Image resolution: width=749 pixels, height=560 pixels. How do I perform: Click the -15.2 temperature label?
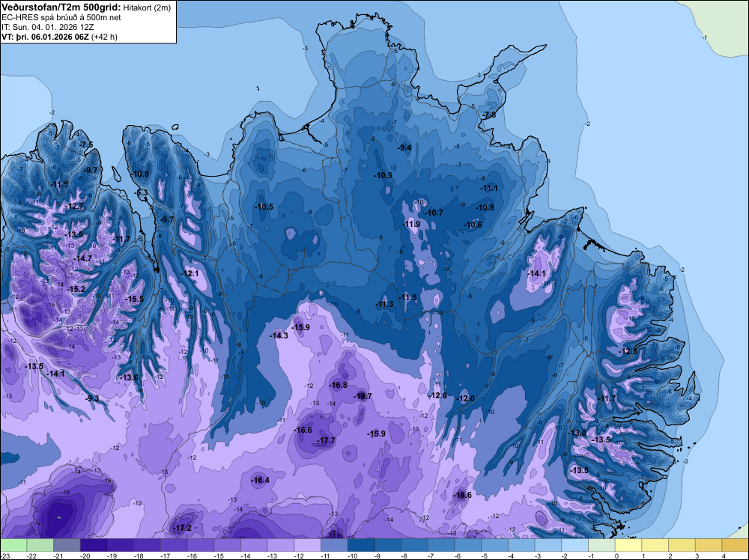[76, 289]
